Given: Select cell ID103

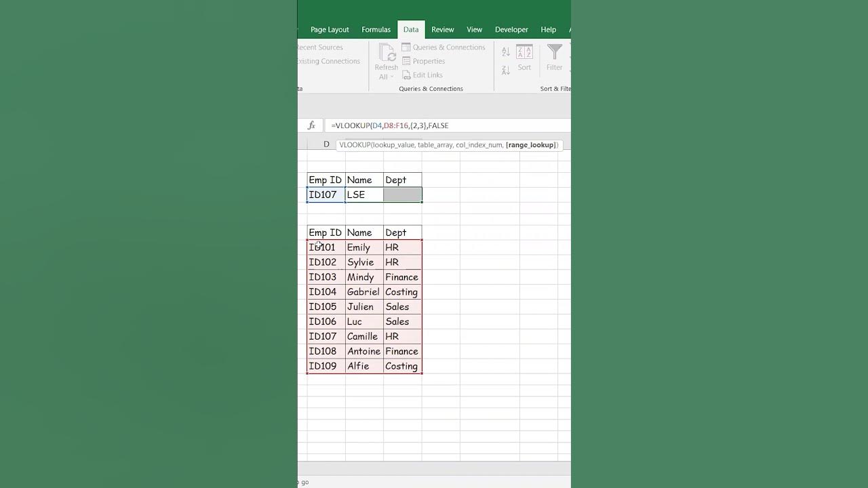Looking at the screenshot, I should coord(326,277).
